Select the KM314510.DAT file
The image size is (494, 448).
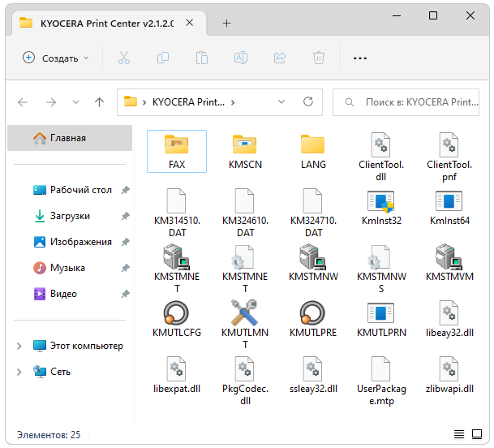click(177, 213)
